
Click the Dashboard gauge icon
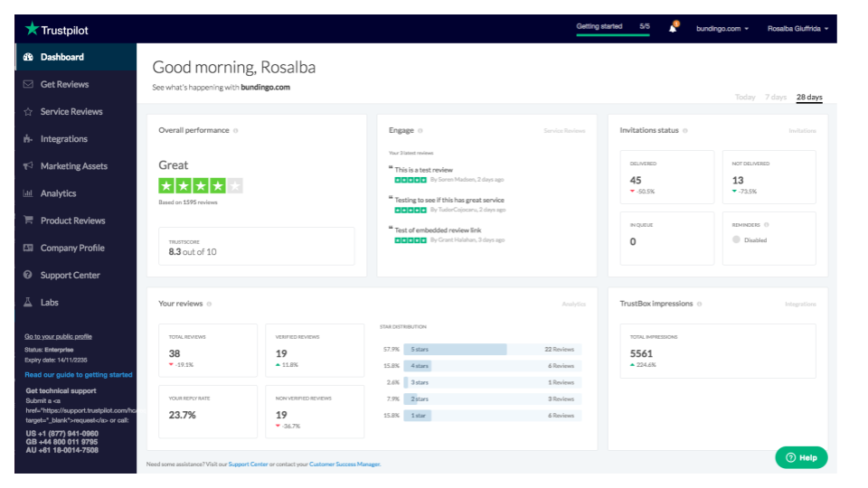click(28, 57)
